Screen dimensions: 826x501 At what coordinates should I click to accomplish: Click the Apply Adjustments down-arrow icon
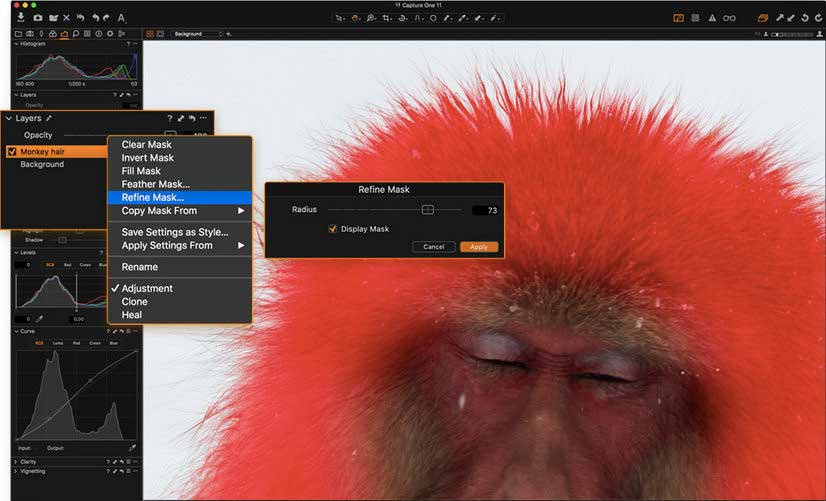791,18
